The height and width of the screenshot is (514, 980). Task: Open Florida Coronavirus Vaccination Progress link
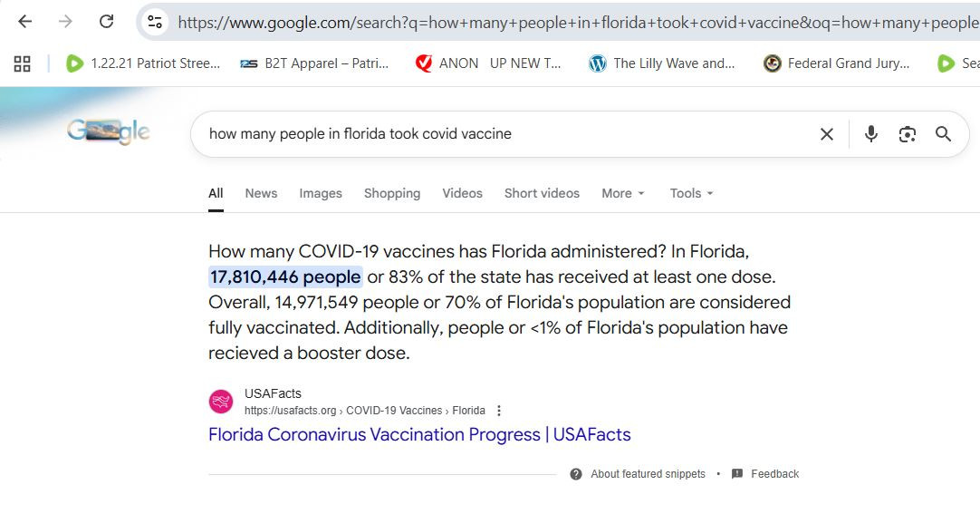pyautogui.click(x=419, y=435)
